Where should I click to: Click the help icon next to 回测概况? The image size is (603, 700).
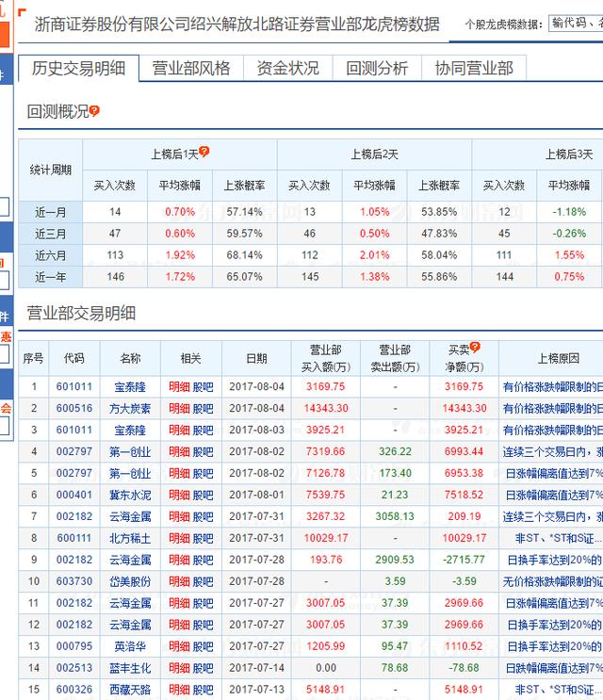pyautogui.click(x=94, y=111)
